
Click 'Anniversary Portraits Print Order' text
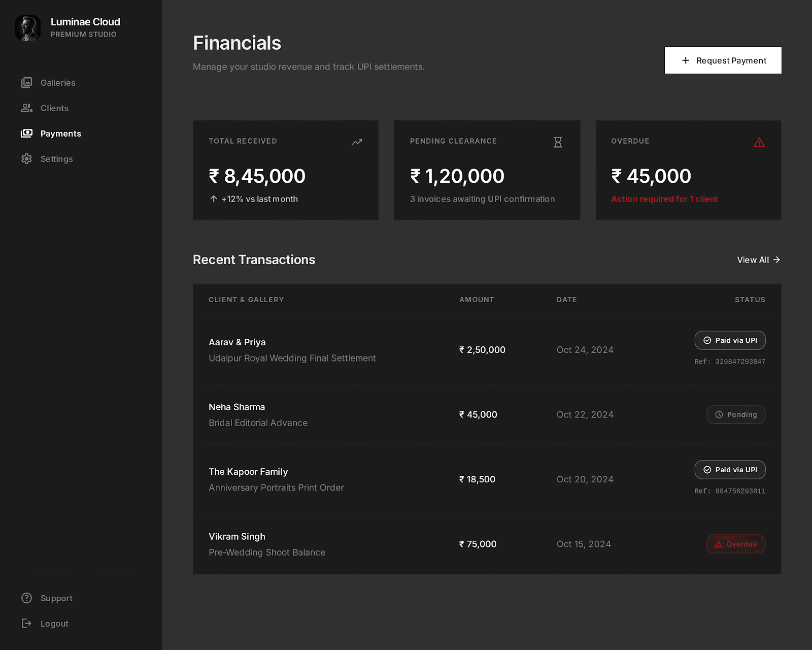[276, 487]
